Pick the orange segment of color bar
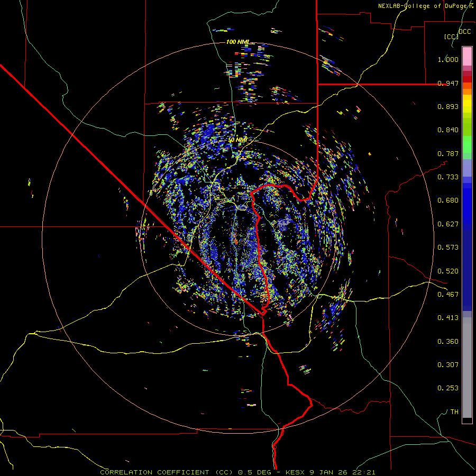The image size is (476, 476). 467,91
